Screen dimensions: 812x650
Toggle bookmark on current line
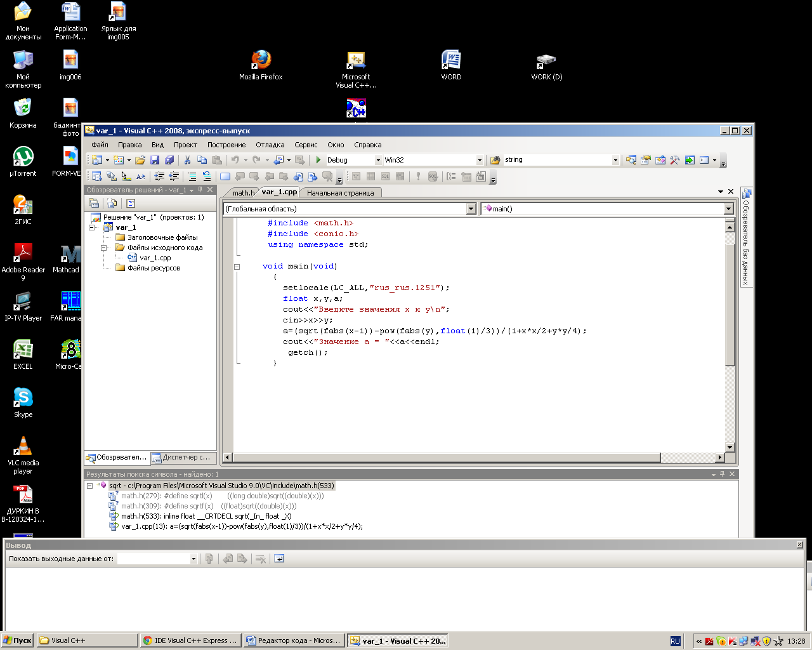click(x=225, y=176)
